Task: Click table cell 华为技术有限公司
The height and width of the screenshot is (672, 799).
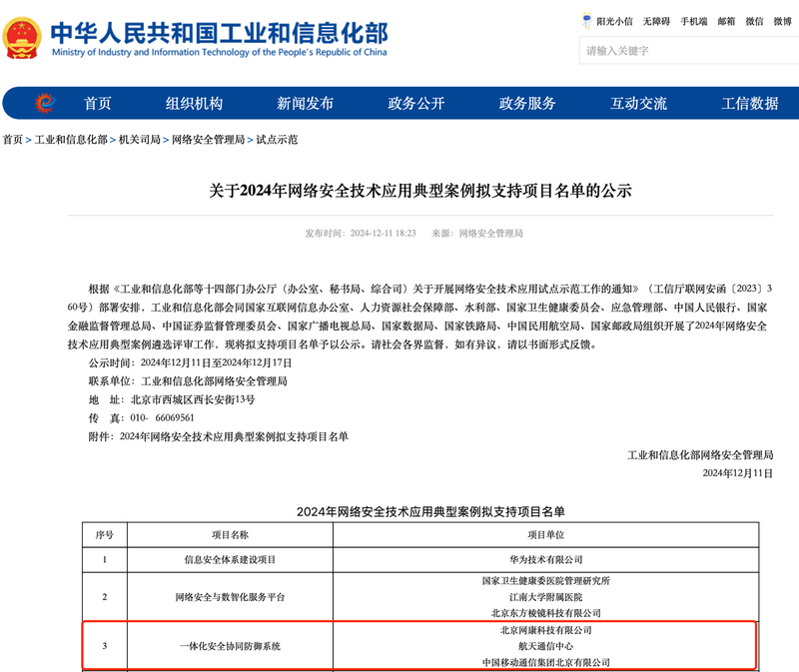Action: [x=545, y=560]
